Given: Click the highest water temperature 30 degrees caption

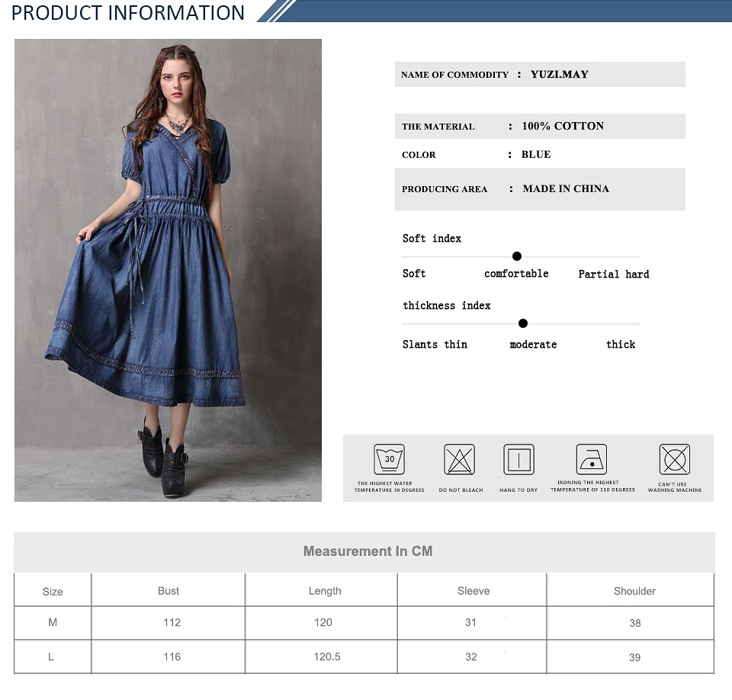Looking at the screenshot, I should (389, 486).
